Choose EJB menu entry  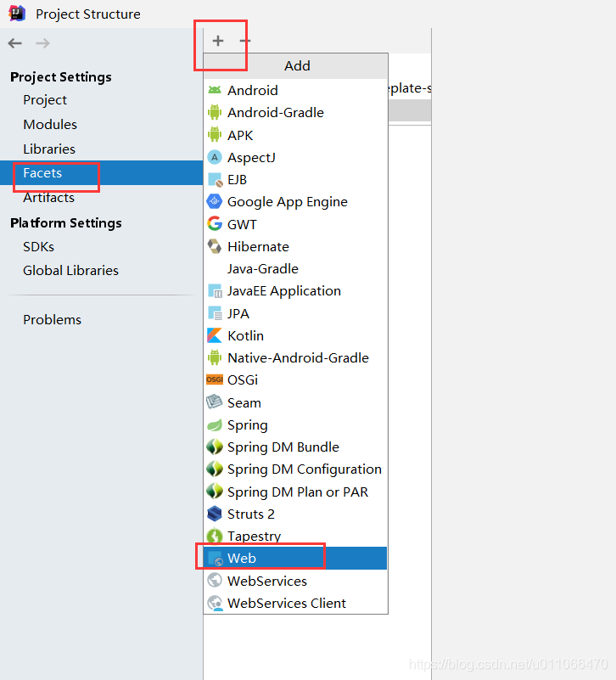click(x=295, y=179)
